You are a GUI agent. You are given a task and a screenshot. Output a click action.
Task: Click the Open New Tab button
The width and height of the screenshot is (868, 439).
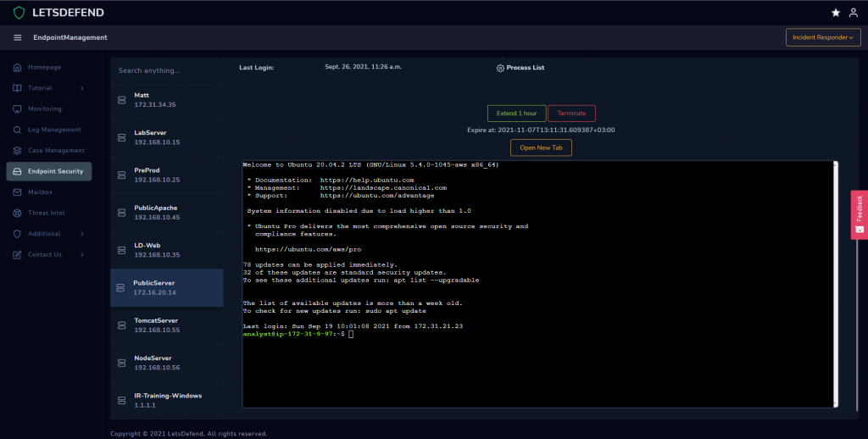pyautogui.click(x=541, y=147)
